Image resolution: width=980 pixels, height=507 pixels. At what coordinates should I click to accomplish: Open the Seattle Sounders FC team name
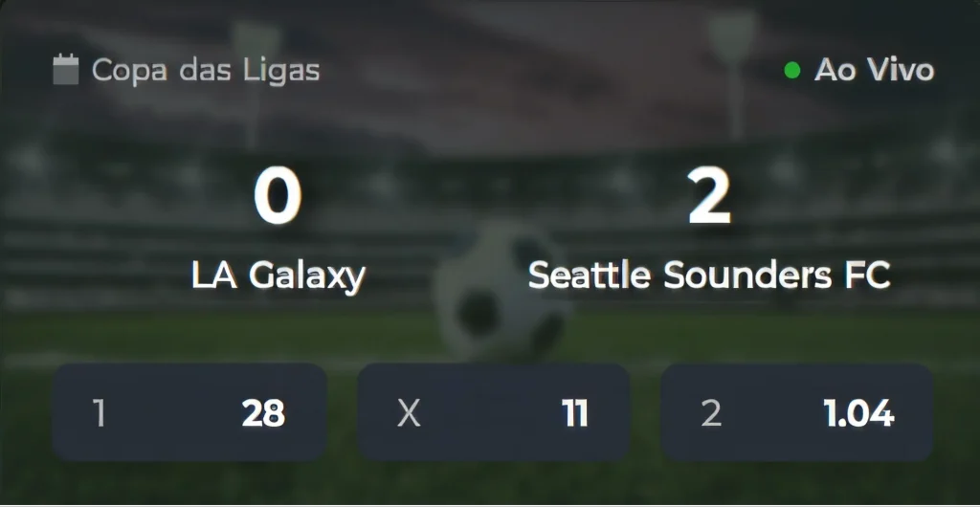click(x=709, y=276)
